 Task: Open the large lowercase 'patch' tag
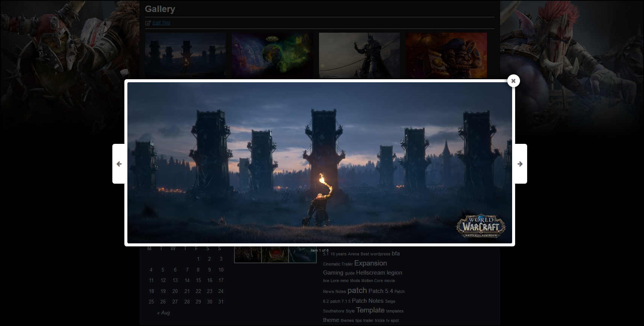click(357, 291)
